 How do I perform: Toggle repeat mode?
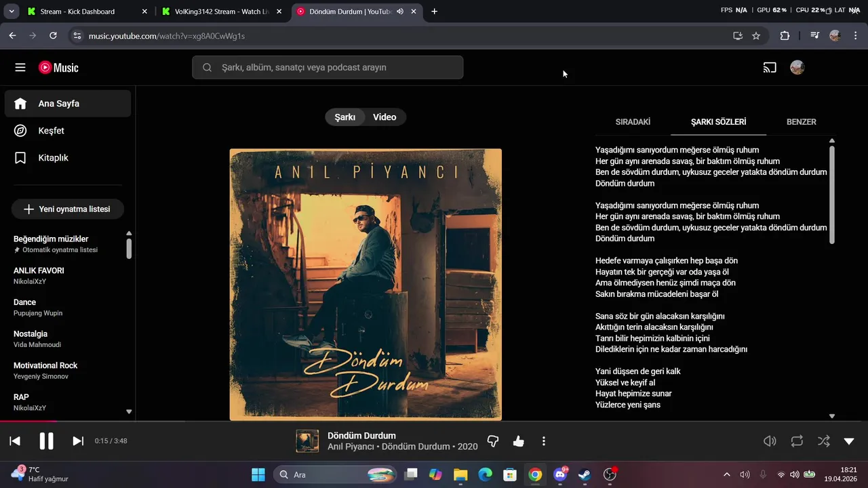coord(797,441)
